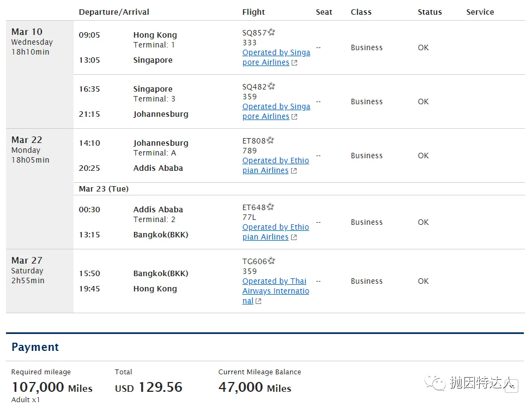
Task: Click external link icon for ET808 operator
Action: pos(294,171)
